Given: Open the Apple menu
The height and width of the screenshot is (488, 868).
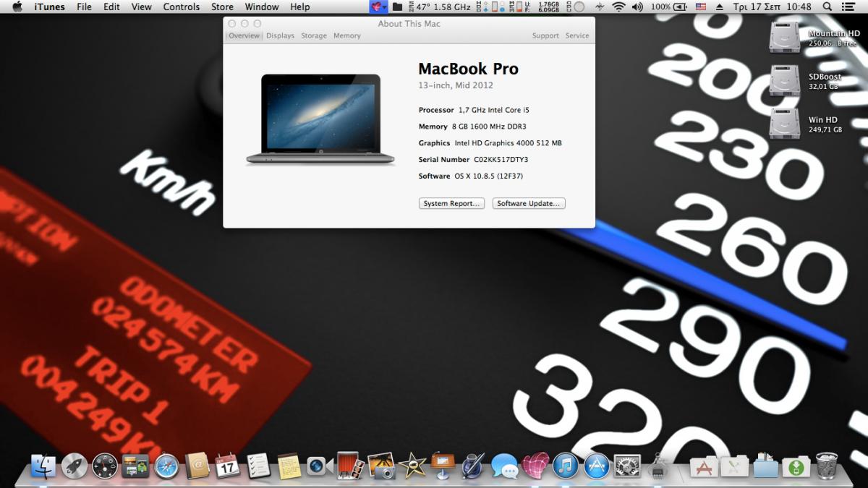Looking at the screenshot, I should point(17,7).
